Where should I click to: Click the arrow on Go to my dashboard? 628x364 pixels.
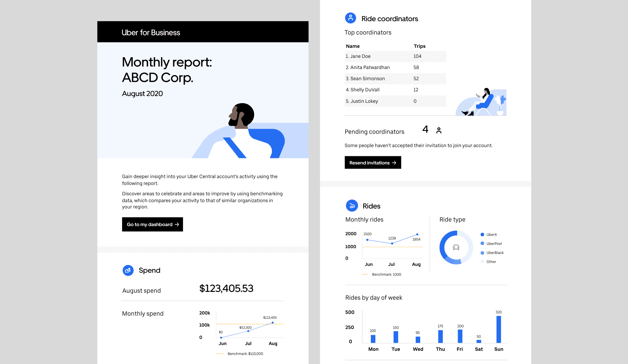pyautogui.click(x=177, y=224)
